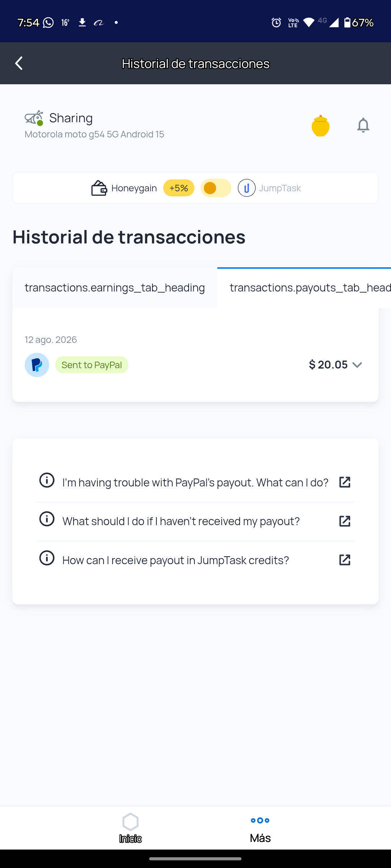Viewport: 391px width, 868px height.
Task: Tap the +5% bonus badge
Action: [179, 188]
